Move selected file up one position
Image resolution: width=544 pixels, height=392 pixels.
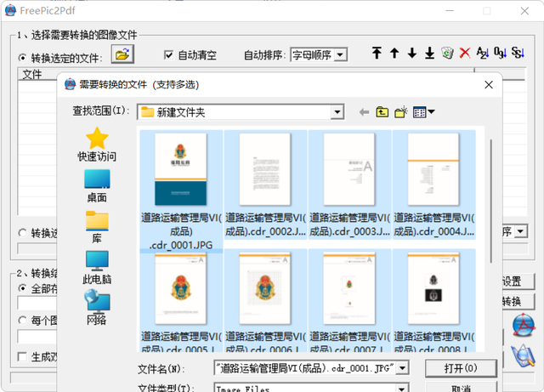pos(394,54)
